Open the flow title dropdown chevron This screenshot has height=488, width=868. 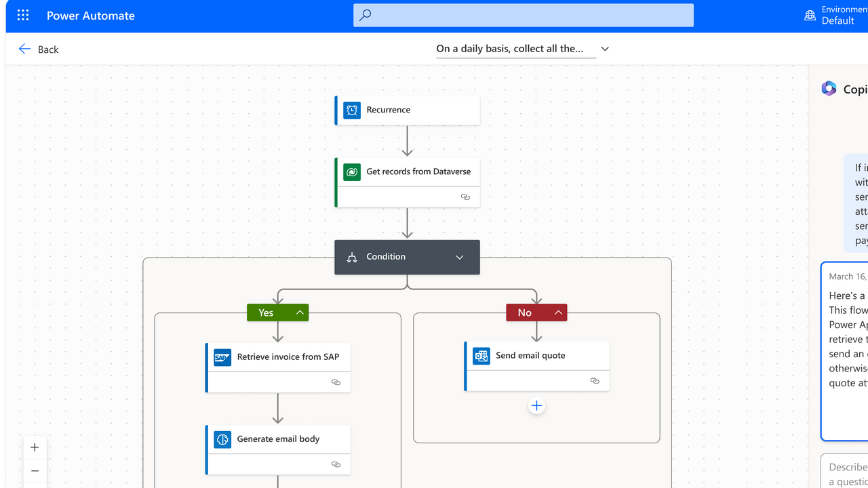tap(605, 49)
